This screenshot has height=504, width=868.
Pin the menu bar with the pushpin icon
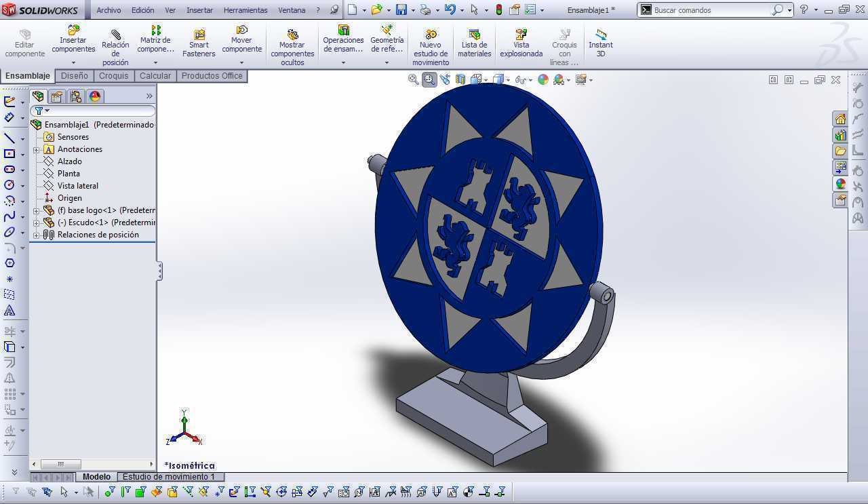point(334,10)
